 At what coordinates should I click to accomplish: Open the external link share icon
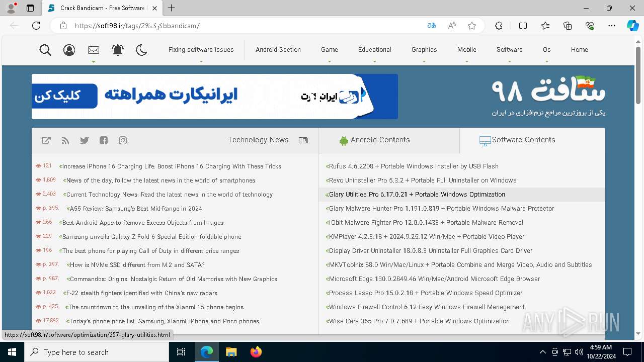click(x=46, y=140)
